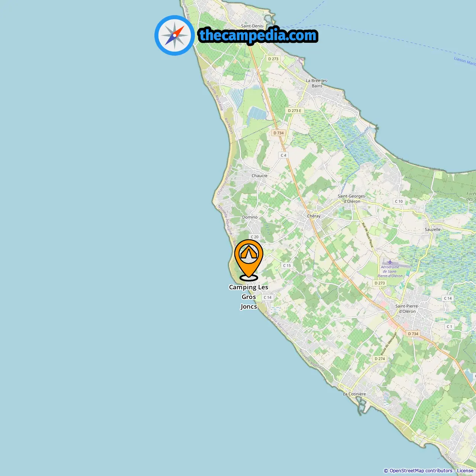Viewport: 476px width, 476px height.
Task: Click the C 4 road shield
Action: (x=283, y=155)
